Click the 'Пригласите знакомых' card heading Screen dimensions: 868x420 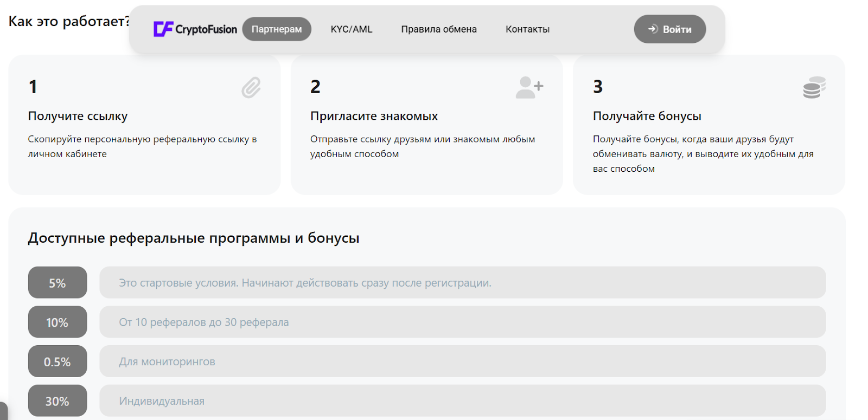(x=374, y=116)
